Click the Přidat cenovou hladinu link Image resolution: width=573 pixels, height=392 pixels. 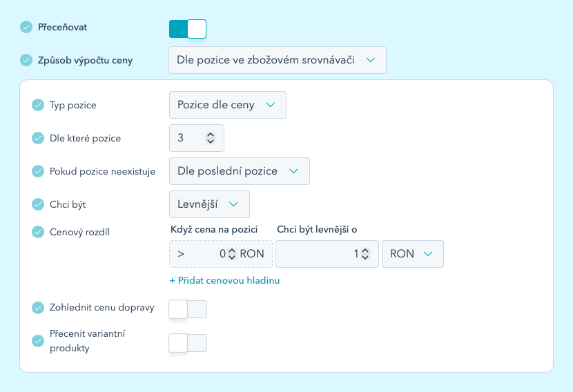click(224, 281)
